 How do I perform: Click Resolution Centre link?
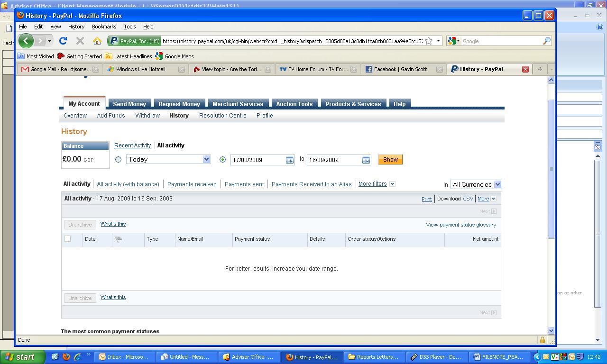(x=223, y=116)
